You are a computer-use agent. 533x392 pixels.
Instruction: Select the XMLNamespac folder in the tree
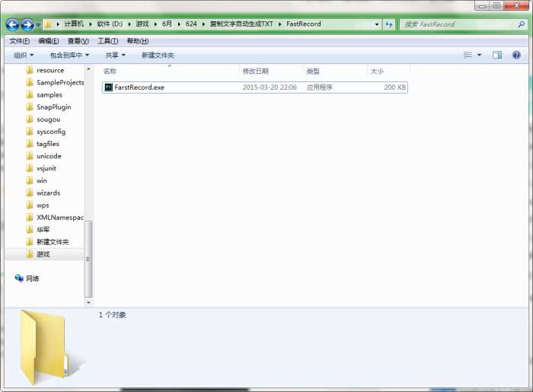(x=60, y=218)
